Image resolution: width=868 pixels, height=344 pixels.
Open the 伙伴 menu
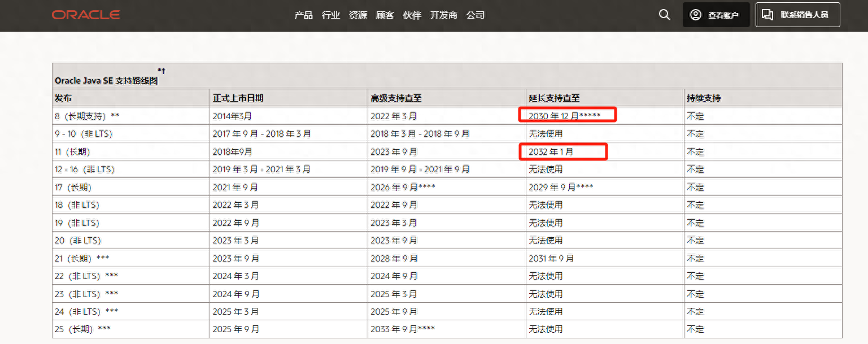pyautogui.click(x=412, y=15)
